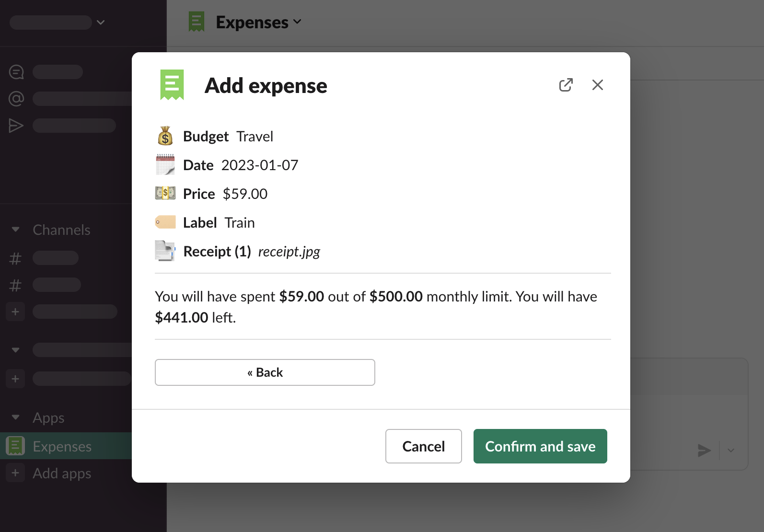This screenshot has height=532, width=764.
Task: Click the Expenses app icon in sidebar
Action: pos(15,446)
